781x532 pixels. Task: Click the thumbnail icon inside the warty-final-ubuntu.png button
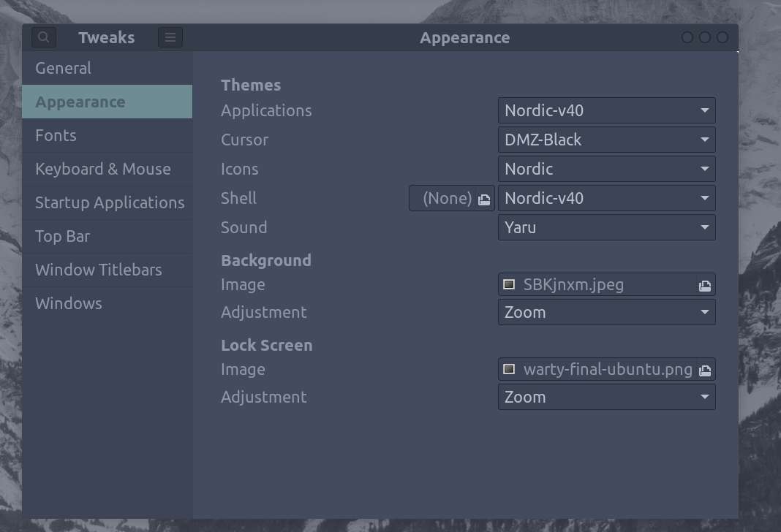(x=509, y=369)
